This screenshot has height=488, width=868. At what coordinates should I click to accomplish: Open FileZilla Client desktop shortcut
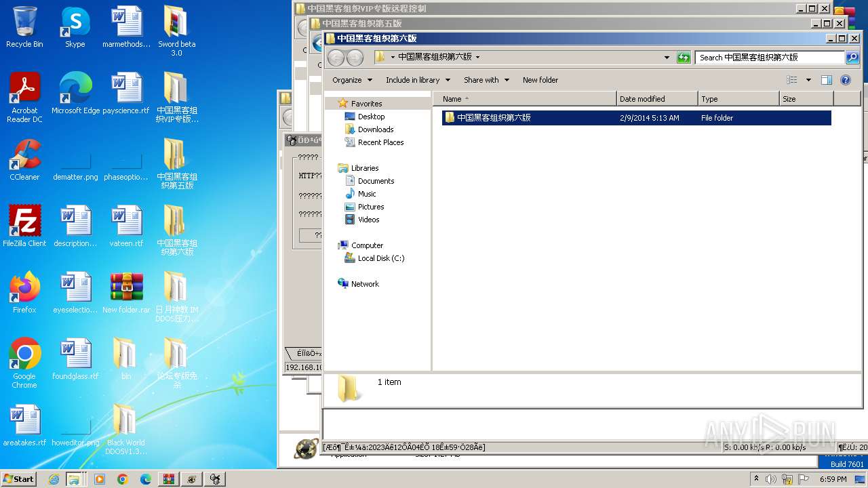pyautogui.click(x=24, y=226)
